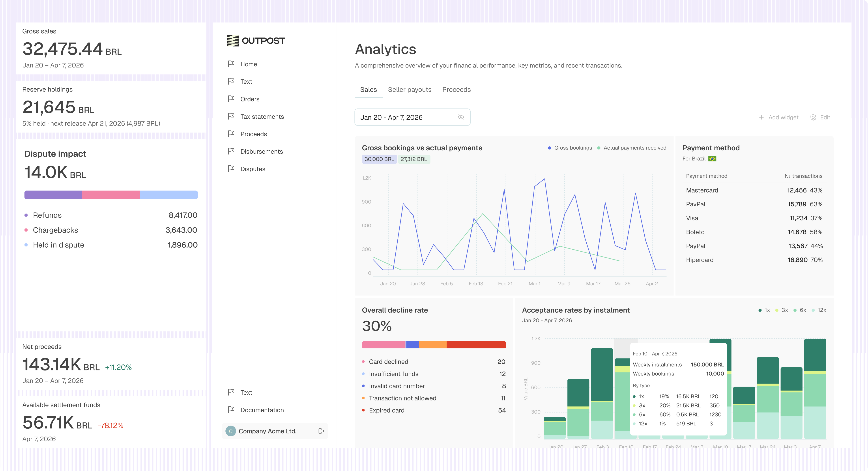Image resolution: width=868 pixels, height=471 pixels.
Task: Click Weekly installments 150,000 BRL in tooltip
Action: coord(678,364)
